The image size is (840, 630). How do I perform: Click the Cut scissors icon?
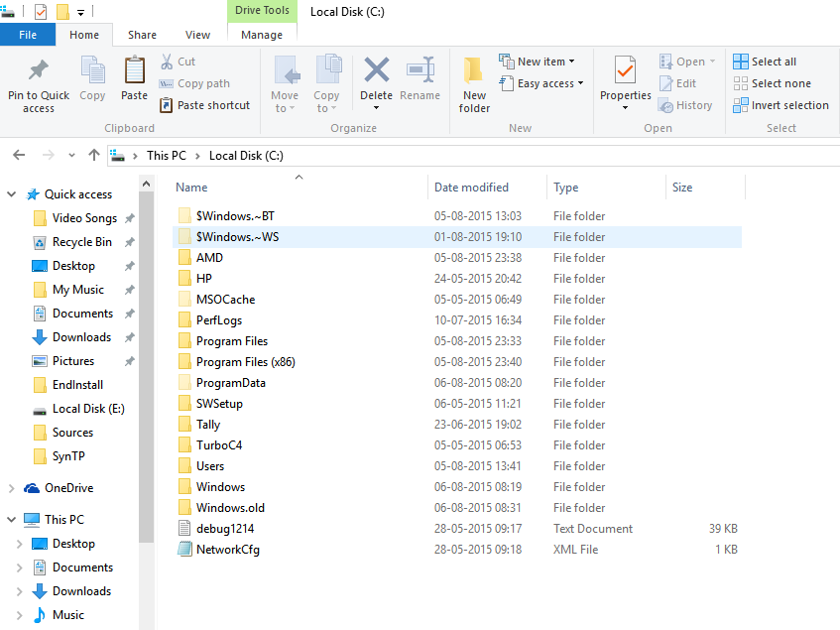point(167,62)
